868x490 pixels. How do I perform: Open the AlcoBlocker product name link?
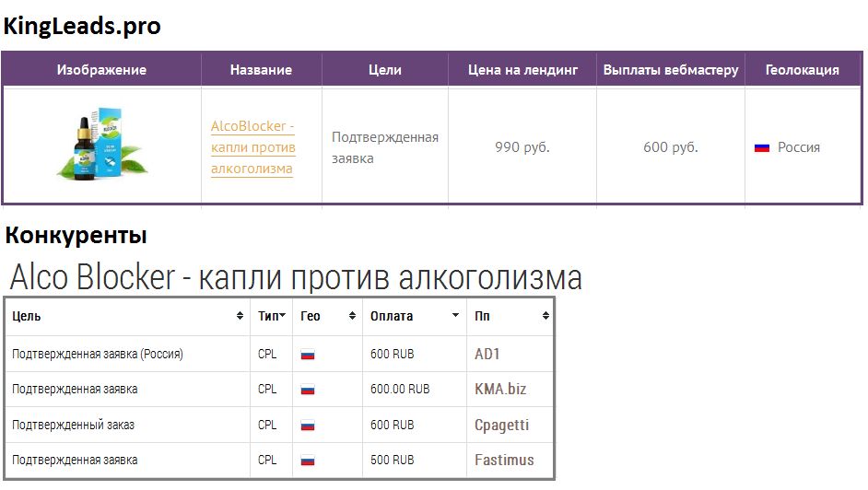[x=253, y=147]
